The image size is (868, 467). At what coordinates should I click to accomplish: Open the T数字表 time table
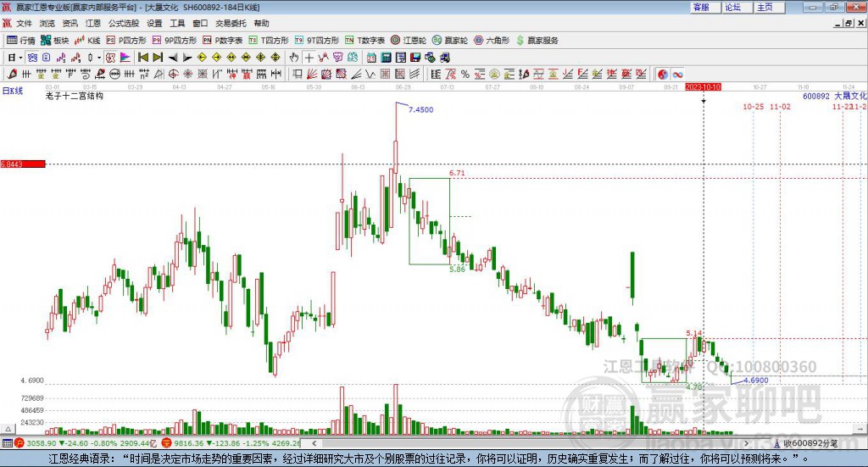click(364, 41)
